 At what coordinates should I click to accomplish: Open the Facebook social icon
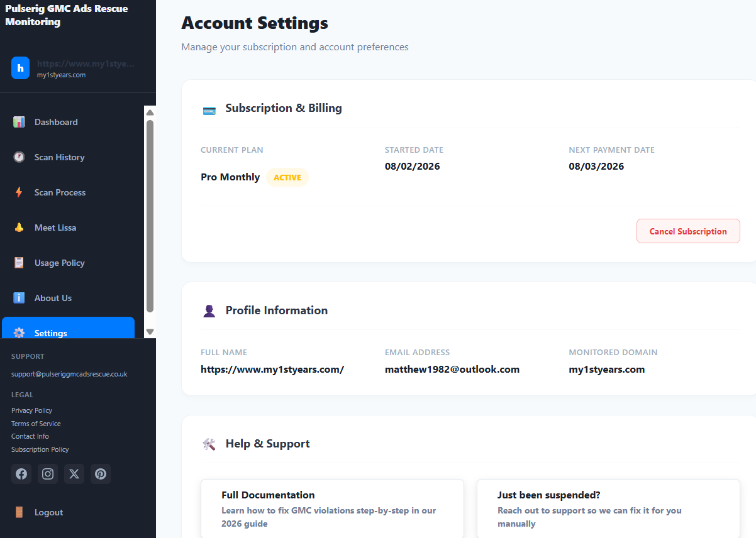(21, 474)
